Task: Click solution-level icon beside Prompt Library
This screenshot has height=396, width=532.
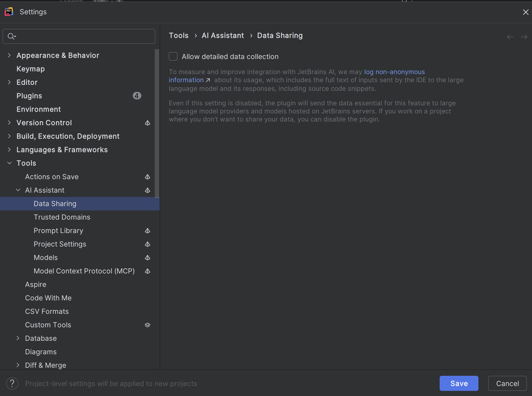Action: [148, 231]
